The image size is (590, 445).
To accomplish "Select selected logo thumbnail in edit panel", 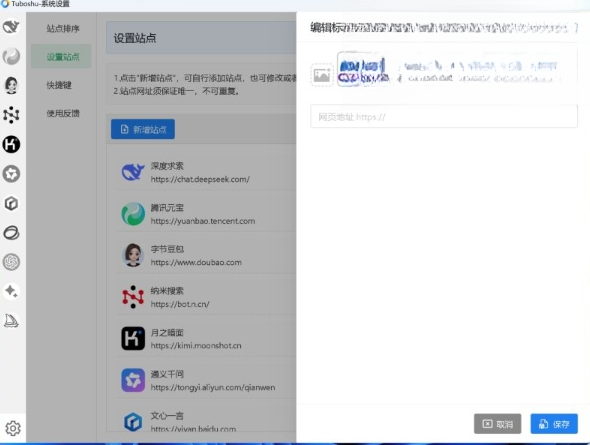I will coord(363,70).
